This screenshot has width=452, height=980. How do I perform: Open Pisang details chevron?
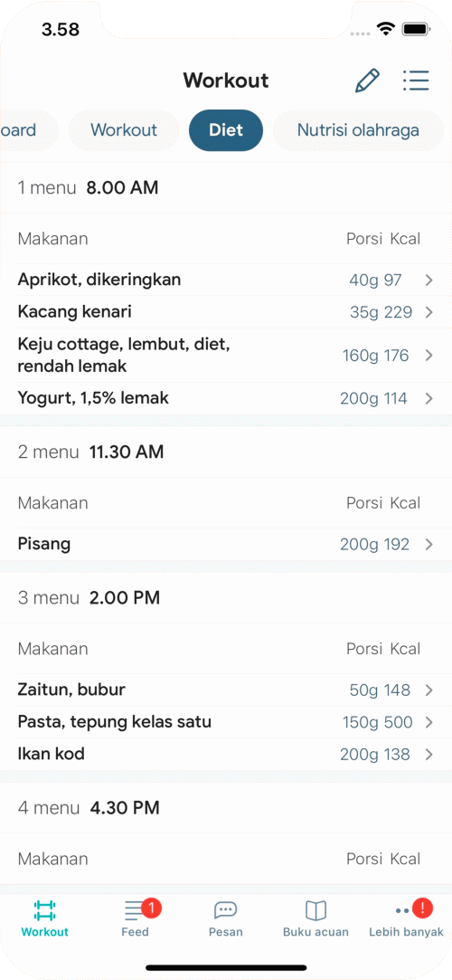428,545
